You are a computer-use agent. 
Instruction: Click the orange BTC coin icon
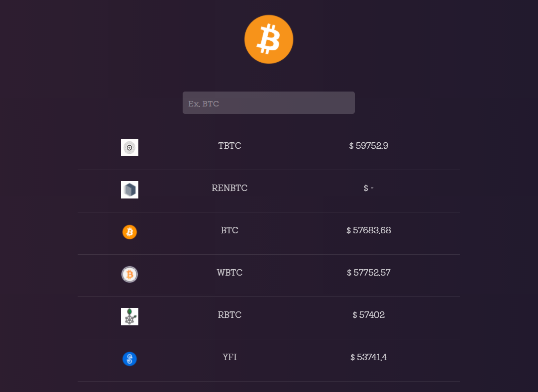tap(129, 232)
